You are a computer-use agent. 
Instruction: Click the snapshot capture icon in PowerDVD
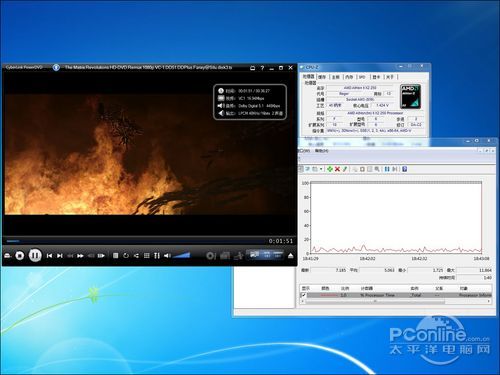pyautogui.click(x=211, y=256)
